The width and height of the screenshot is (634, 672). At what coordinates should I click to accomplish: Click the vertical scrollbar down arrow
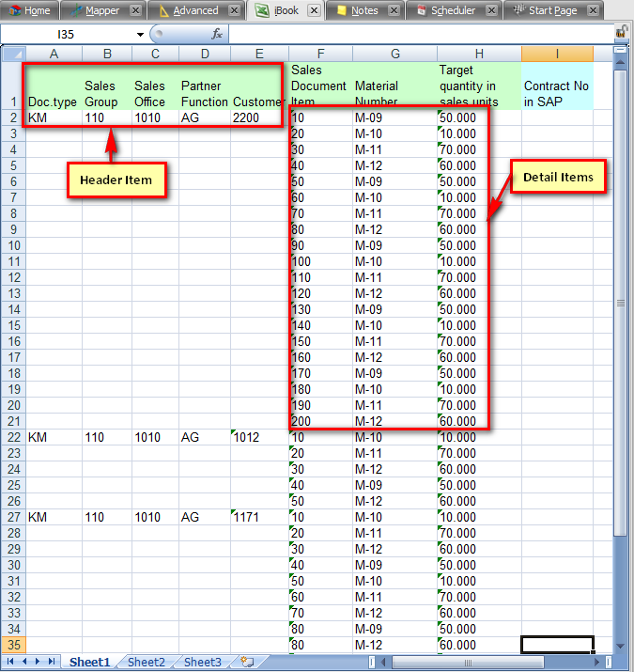coord(620,646)
